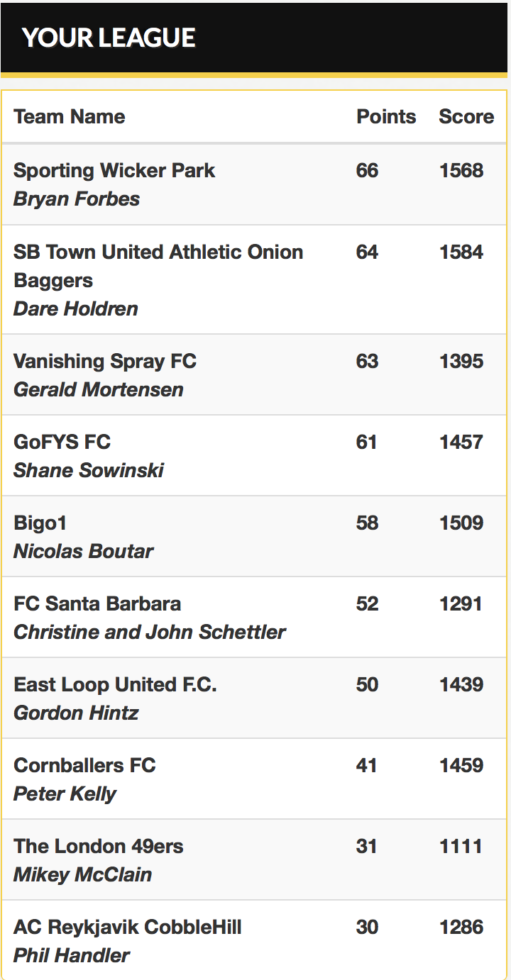This screenshot has width=511, height=980.
Task: Click manager Phil Handler
Action: tap(72, 956)
